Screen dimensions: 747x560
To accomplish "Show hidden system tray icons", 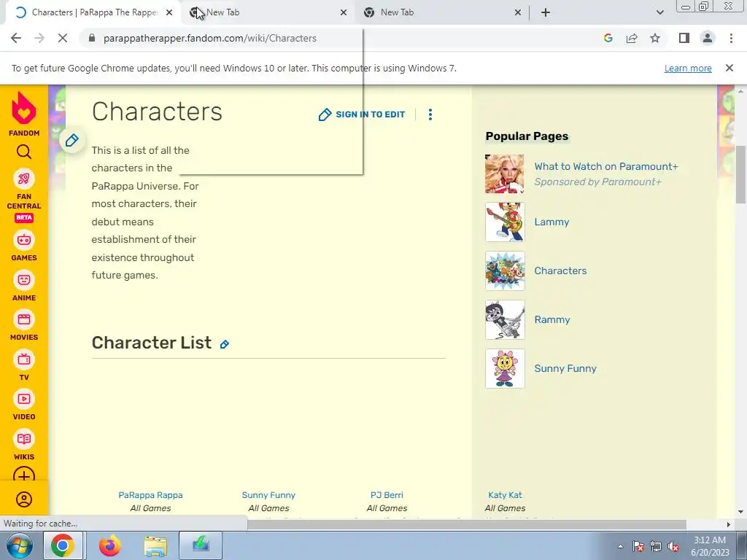I will click(620, 546).
